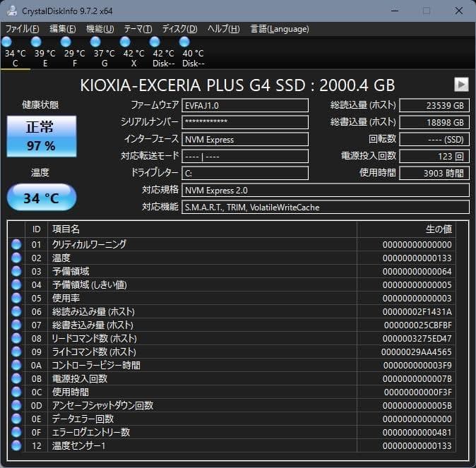Select the 温度センサー1 attribute name

(78, 445)
